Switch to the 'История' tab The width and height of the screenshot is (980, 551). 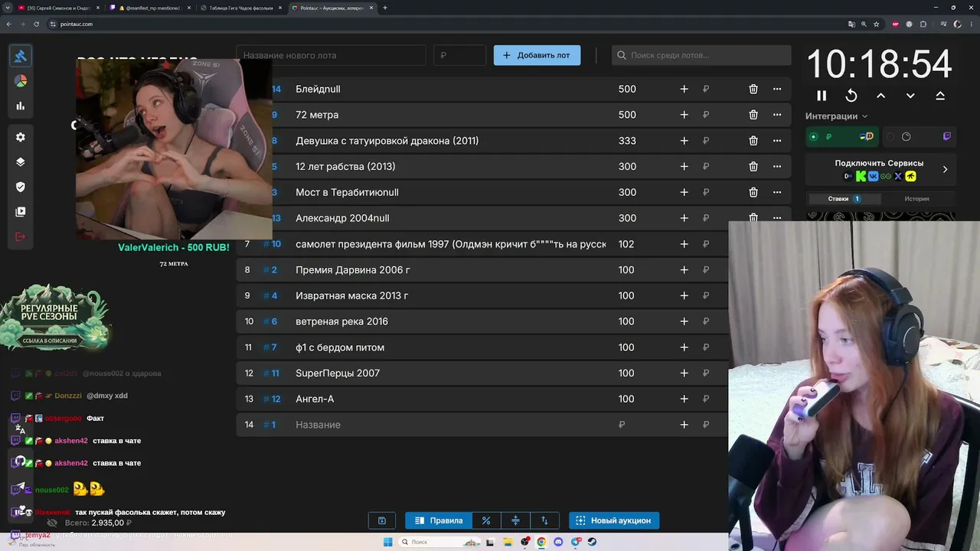(x=916, y=199)
